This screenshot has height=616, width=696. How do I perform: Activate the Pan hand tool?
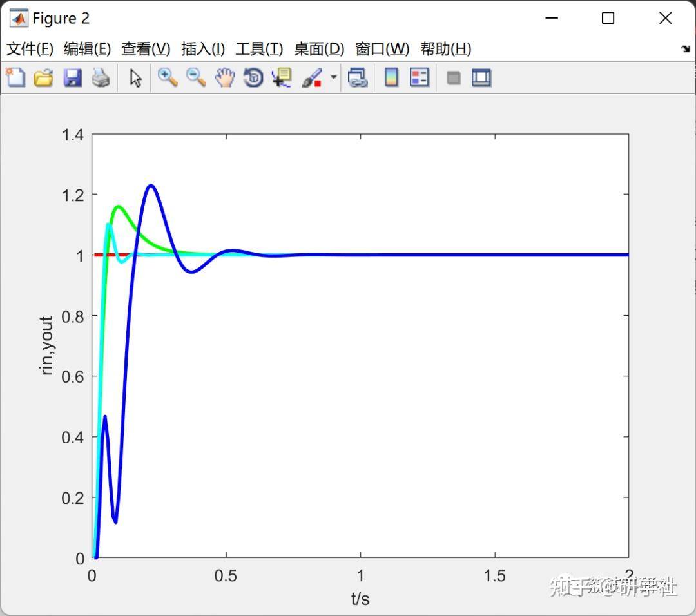[225, 78]
